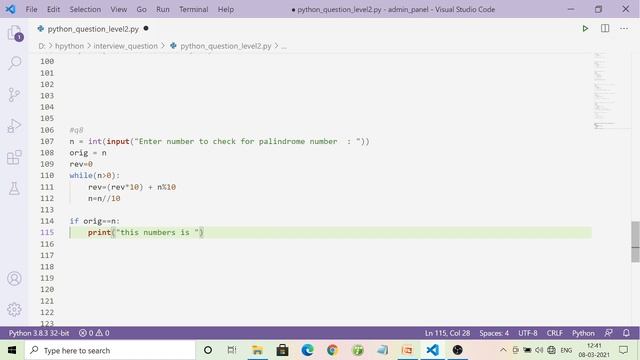Click the 'rev=0' code line
This screenshot has width=640, height=360.
tap(81, 164)
